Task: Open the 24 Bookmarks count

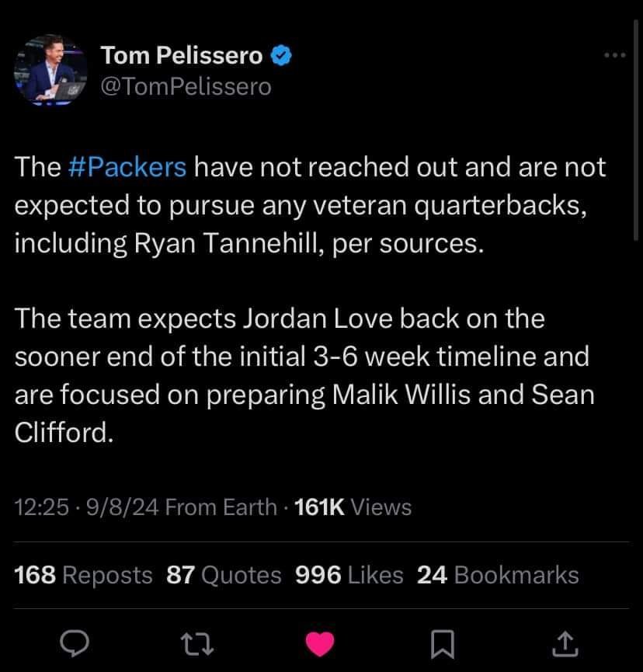Action: (498, 575)
